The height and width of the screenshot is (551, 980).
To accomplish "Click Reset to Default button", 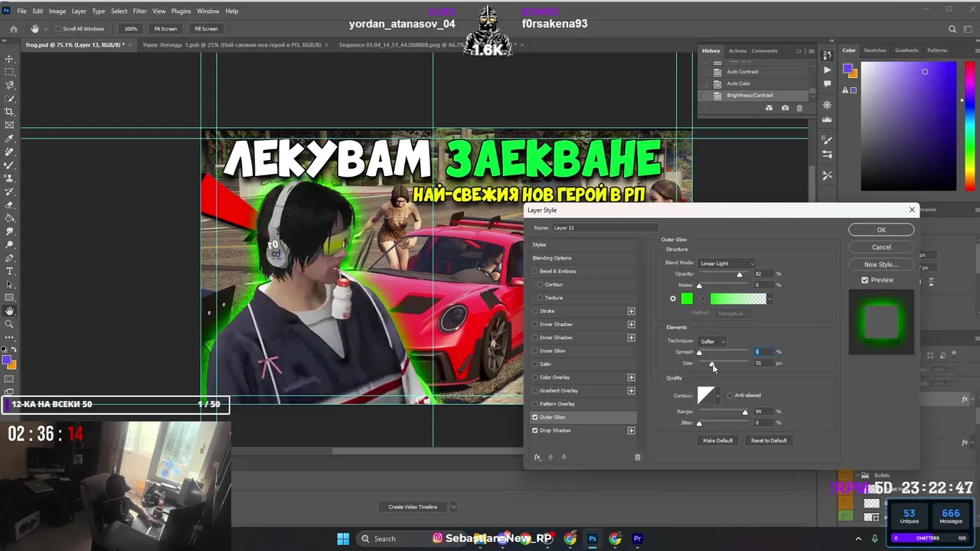I will coord(769,440).
